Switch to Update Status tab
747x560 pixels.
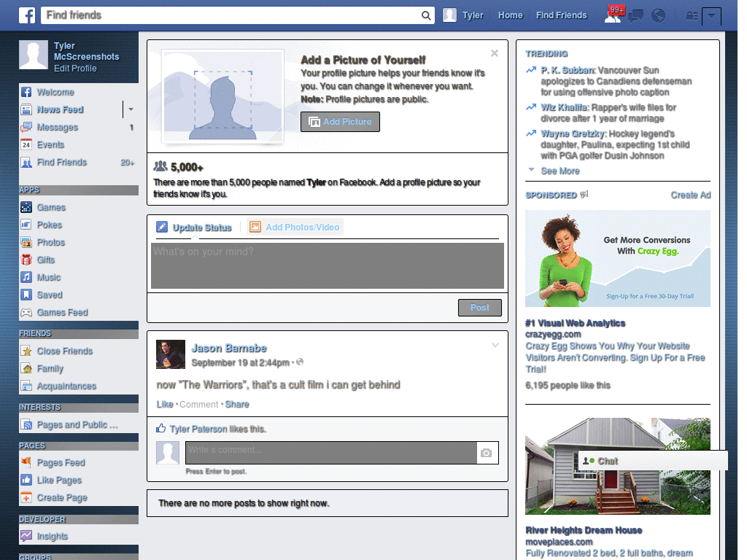(x=194, y=227)
